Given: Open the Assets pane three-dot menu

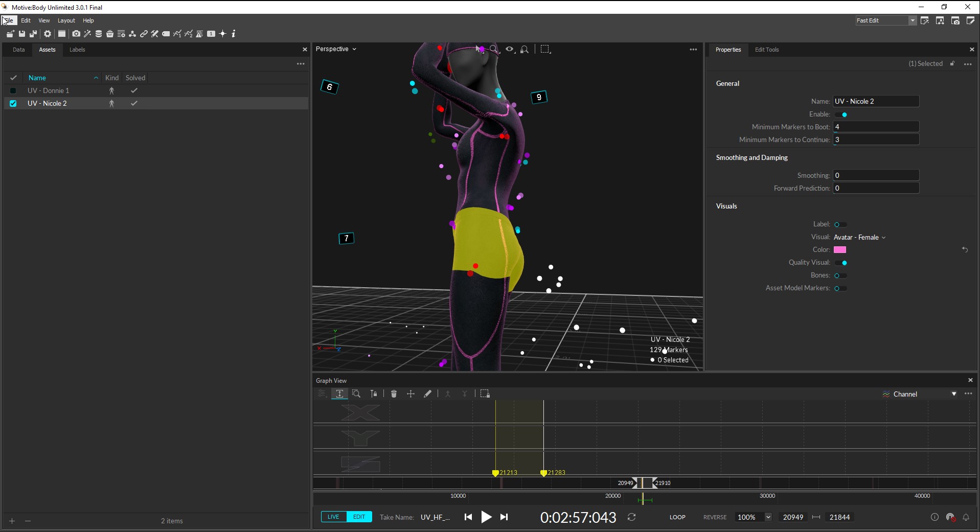Looking at the screenshot, I should click(301, 64).
